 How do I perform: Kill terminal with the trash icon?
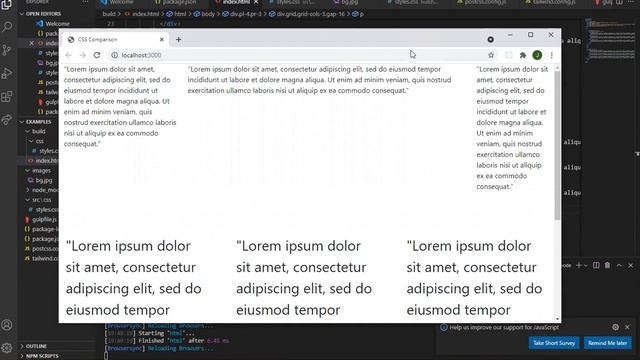[x=607, y=265]
